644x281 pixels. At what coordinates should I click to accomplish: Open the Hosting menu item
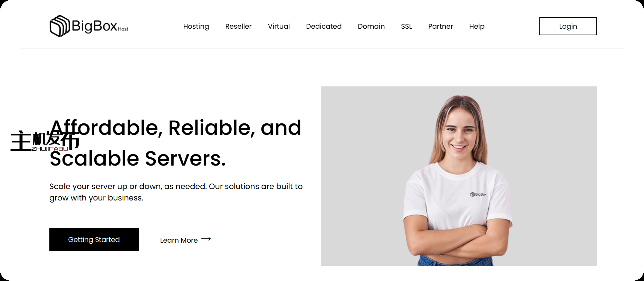coord(196,26)
